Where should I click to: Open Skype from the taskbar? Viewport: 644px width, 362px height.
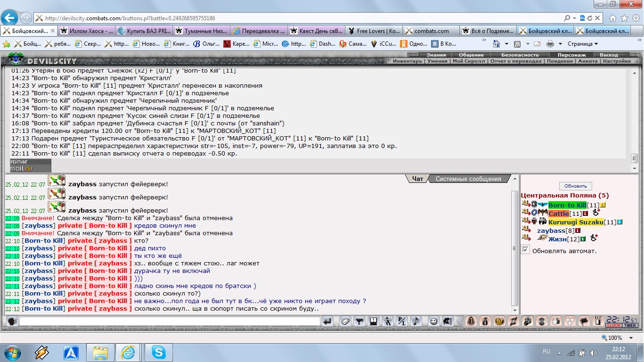point(159,352)
